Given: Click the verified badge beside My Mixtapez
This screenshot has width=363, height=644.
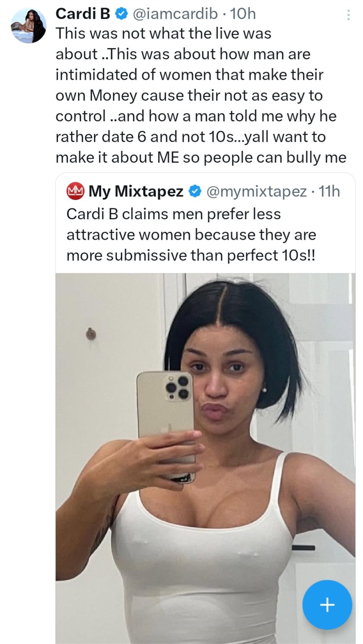Looking at the screenshot, I should point(195,192).
